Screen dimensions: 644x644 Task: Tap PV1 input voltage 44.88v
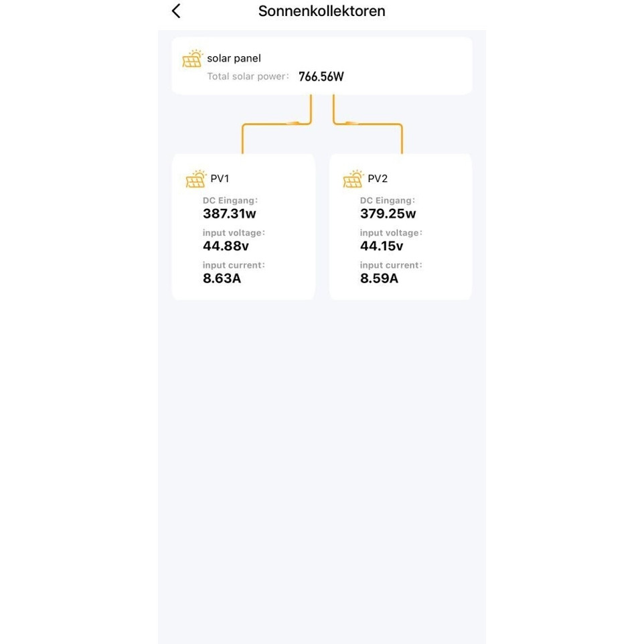[226, 246]
